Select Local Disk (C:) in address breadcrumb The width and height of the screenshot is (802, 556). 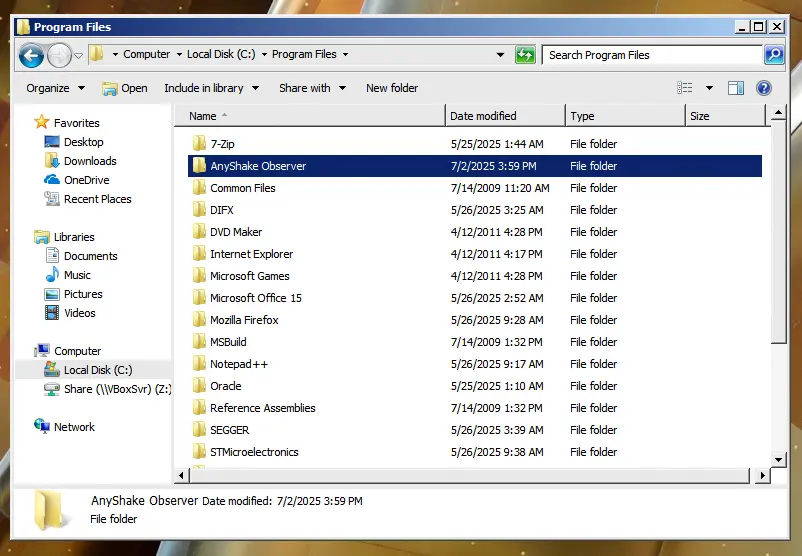[x=221, y=54]
